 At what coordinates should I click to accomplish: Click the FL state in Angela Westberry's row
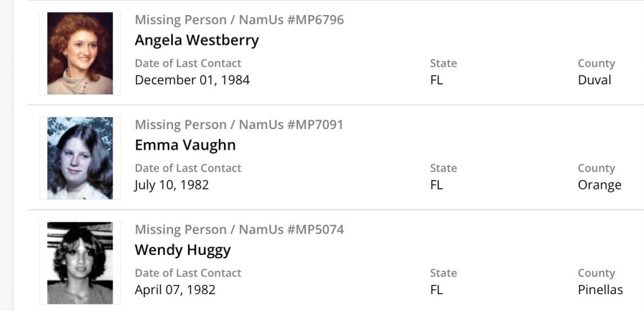[x=436, y=80]
